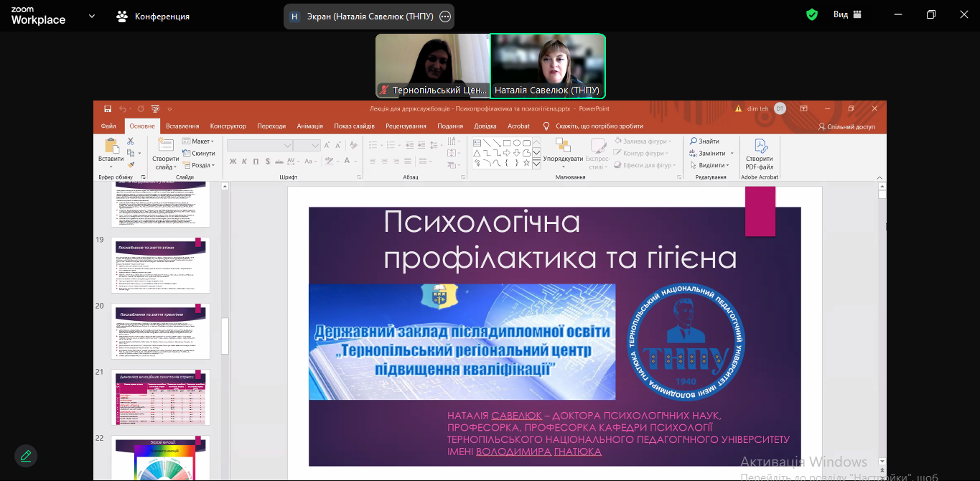Open the Вставлення ribbon tab
Image resolution: width=980 pixels, height=481 pixels.
182,126
